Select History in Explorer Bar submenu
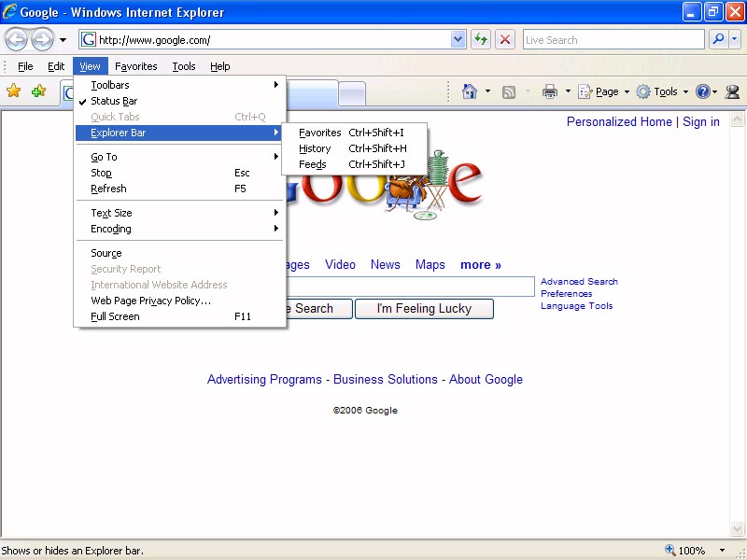The height and width of the screenshot is (560, 747). [x=315, y=148]
